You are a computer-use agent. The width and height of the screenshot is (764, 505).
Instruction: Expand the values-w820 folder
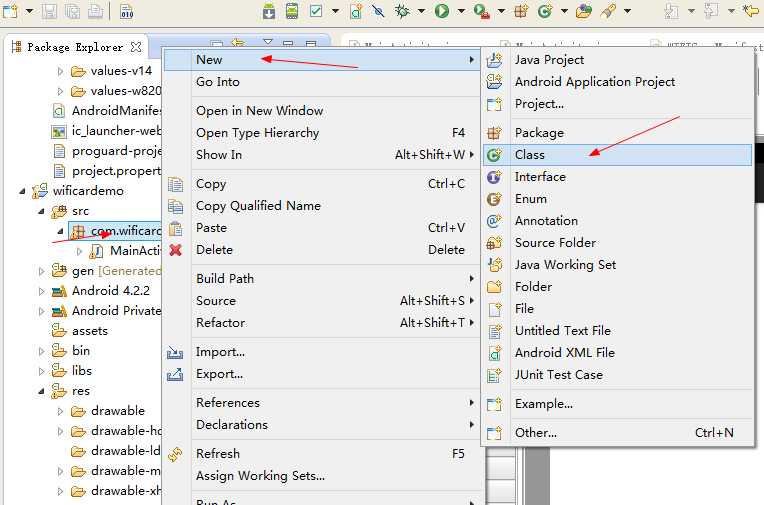click(60, 92)
